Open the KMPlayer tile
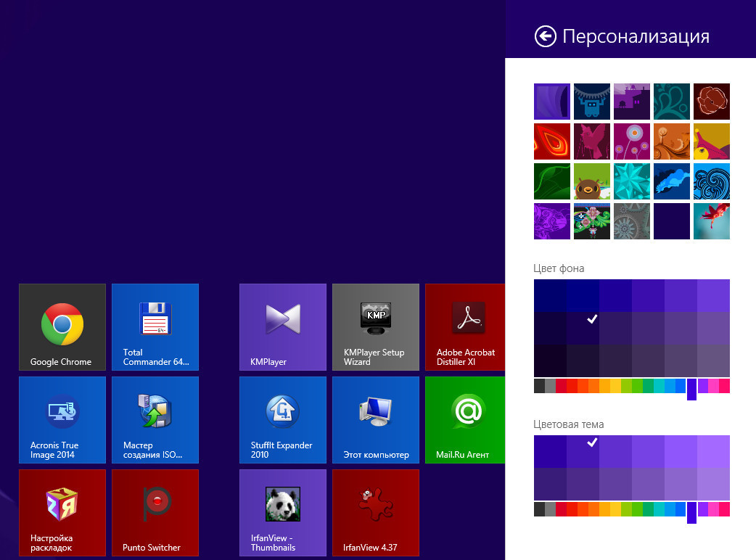Image resolution: width=756 pixels, height=560 pixels. click(283, 326)
